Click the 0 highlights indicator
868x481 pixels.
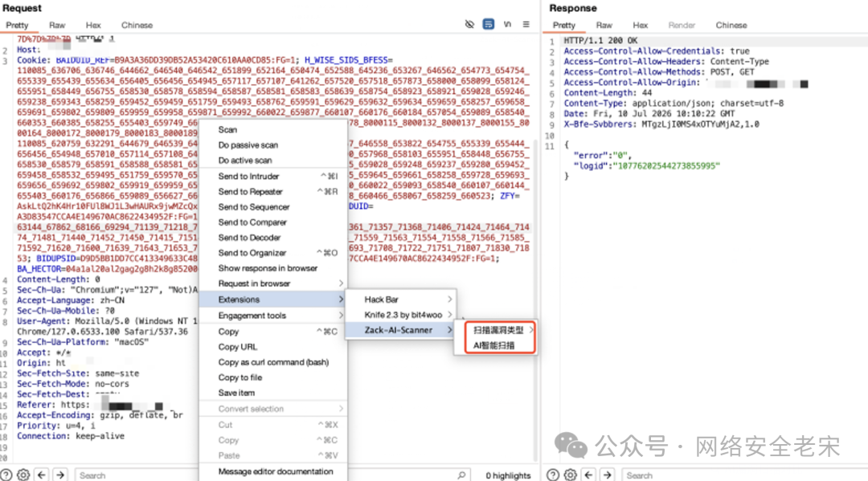tap(508, 475)
